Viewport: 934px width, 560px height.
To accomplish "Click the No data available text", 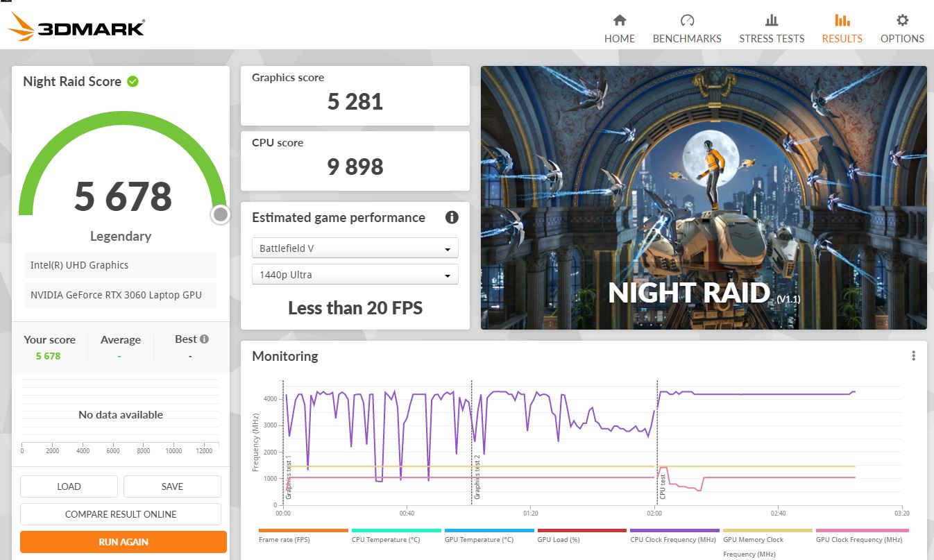I will coord(121,415).
